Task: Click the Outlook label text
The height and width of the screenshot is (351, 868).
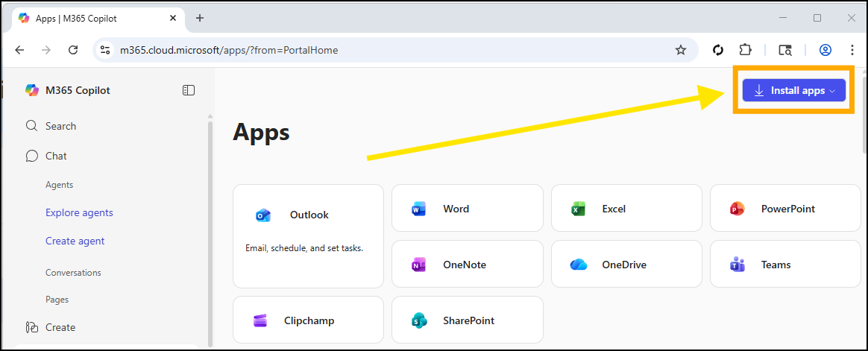Action: coord(309,215)
